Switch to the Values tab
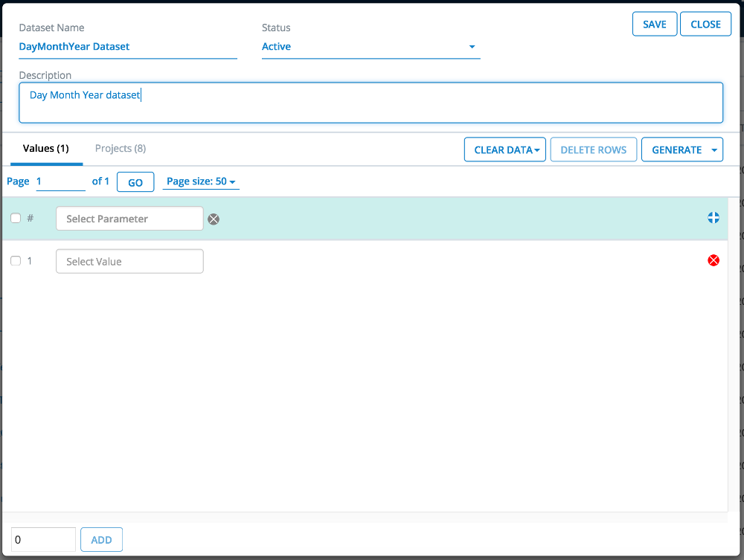The image size is (744, 560). pyautogui.click(x=45, y=149)
